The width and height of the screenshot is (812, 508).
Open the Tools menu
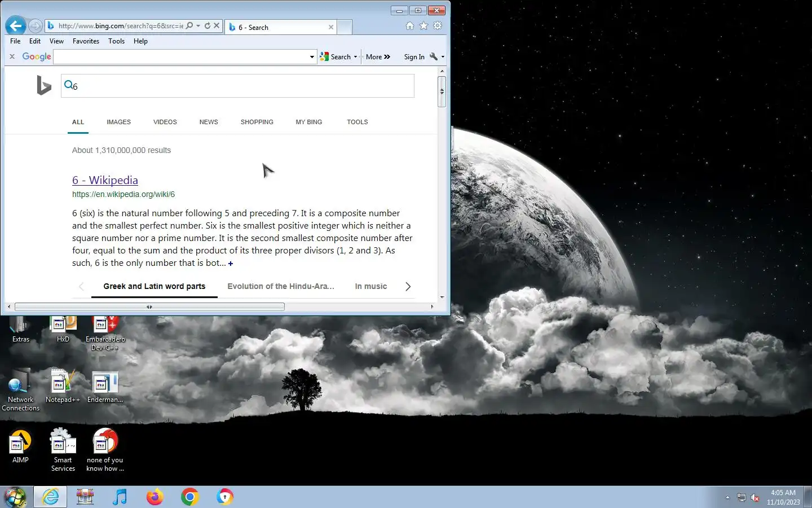[116, 41]
